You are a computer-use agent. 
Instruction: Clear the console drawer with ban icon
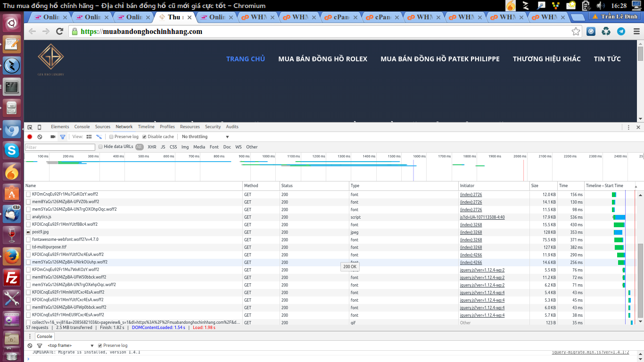[30, 346]
